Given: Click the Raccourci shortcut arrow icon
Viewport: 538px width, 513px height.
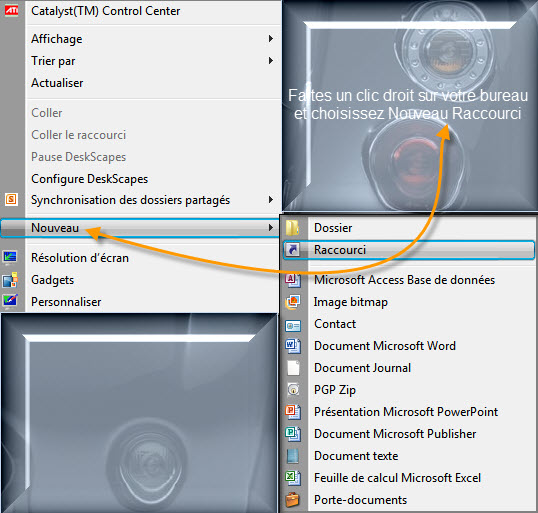Looking at the screenshot, I should 293,250.
